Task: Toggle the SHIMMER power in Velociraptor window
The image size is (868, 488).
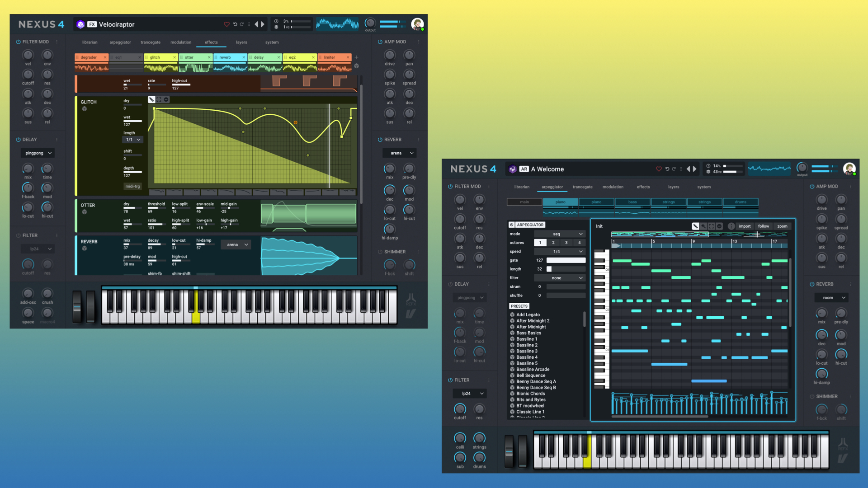Action: pyautogui.click(x=380, y=252)
